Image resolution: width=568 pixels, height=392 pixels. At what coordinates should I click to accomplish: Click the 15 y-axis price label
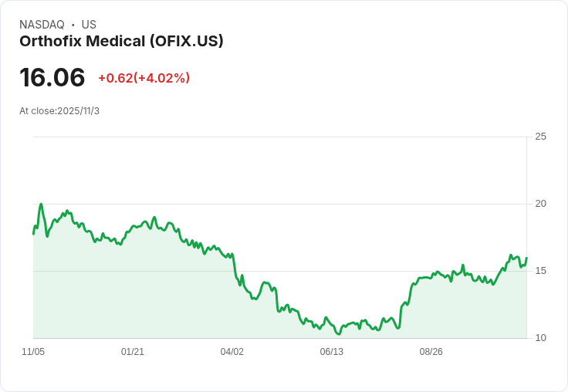pos(540,271)
